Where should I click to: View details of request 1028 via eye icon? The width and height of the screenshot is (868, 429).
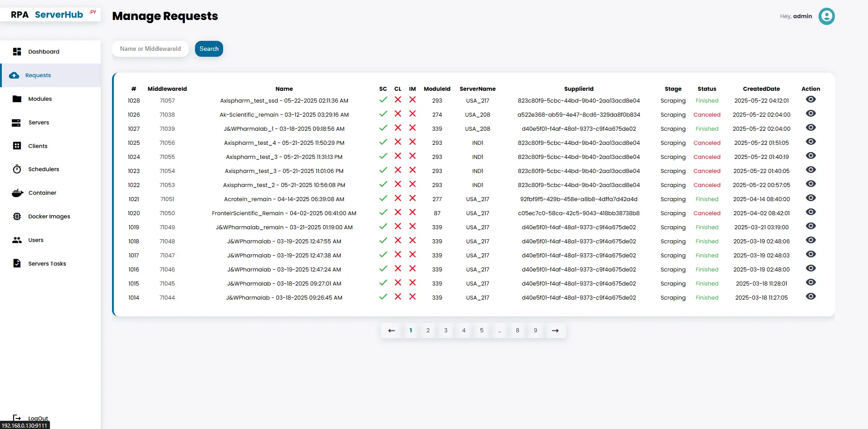click(x=810, y=99)
